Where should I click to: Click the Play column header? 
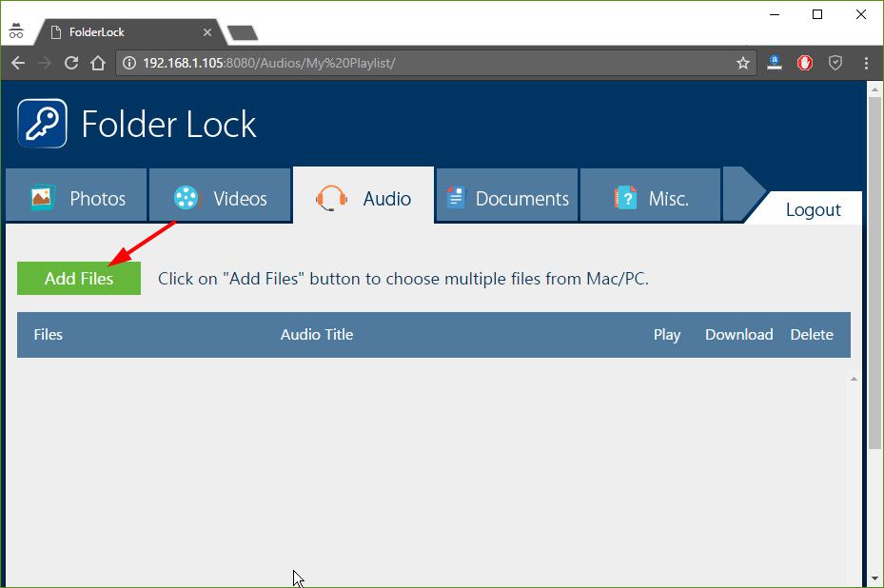pyautogui.click(x=667, y=335)
